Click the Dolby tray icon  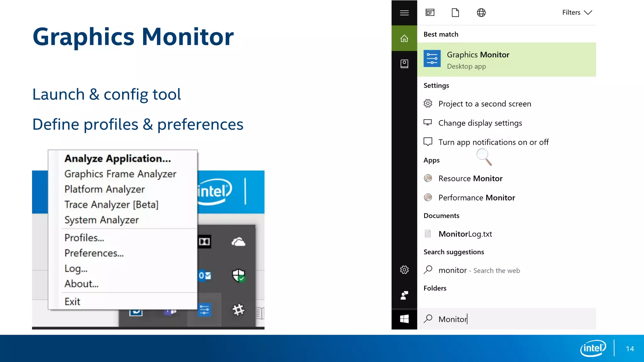coord(204,242)
